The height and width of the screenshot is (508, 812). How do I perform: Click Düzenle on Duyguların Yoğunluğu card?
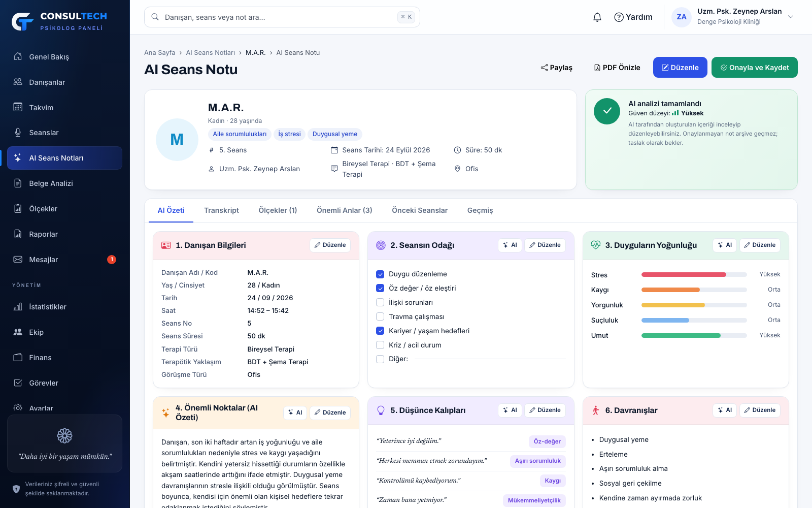[760, 245]
